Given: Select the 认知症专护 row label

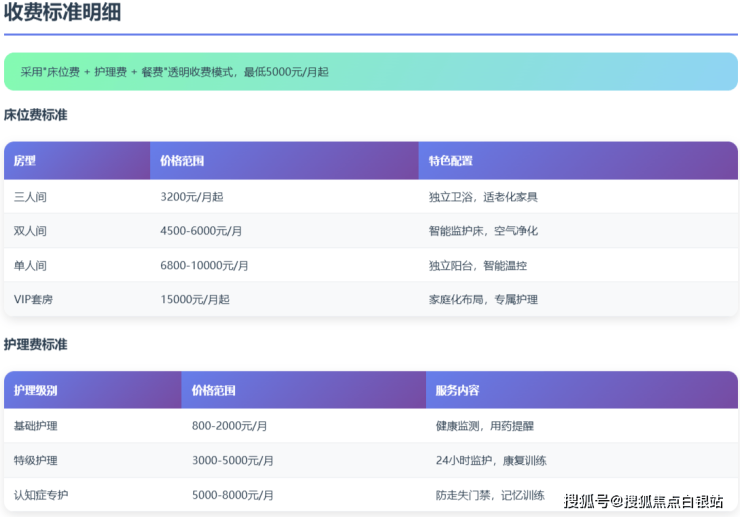Looking at the screenshot, I should click(x=41, y=495).
